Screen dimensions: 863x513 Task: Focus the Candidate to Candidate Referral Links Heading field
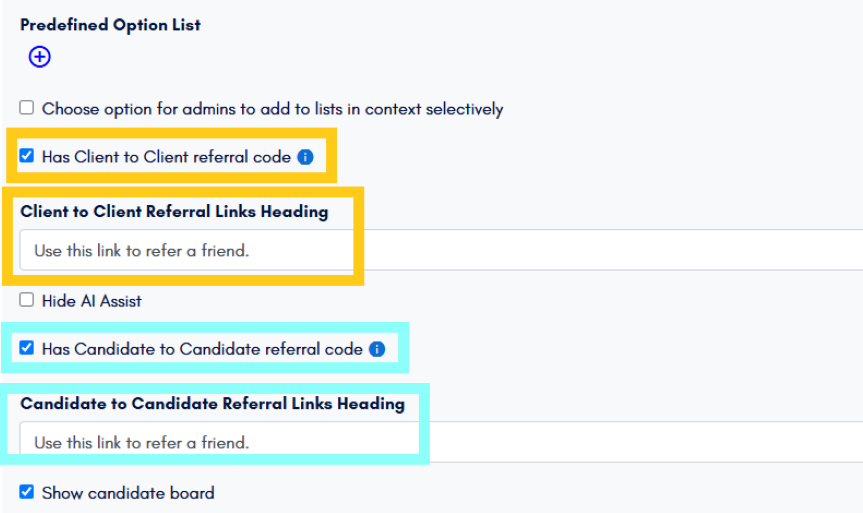tap(441, 443)
